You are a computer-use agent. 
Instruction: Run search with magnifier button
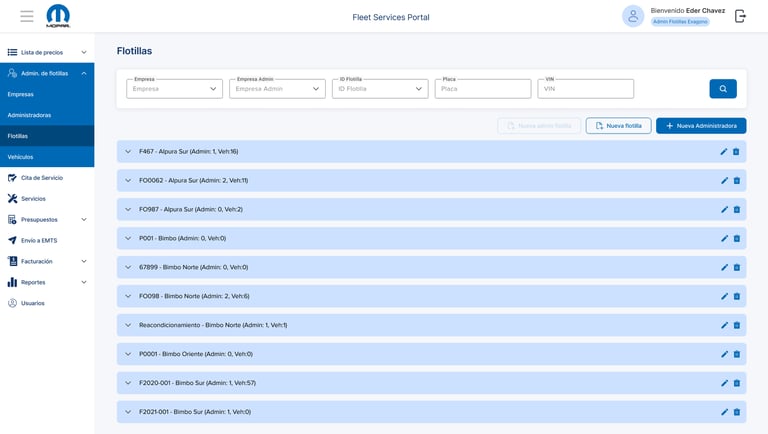(723, 89)
